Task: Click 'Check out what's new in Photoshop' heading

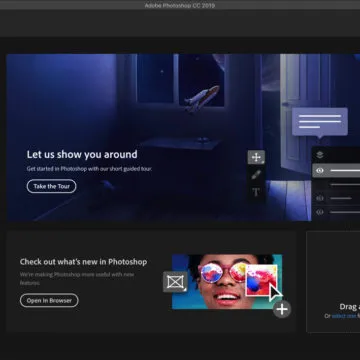Action: pos(83,262)
